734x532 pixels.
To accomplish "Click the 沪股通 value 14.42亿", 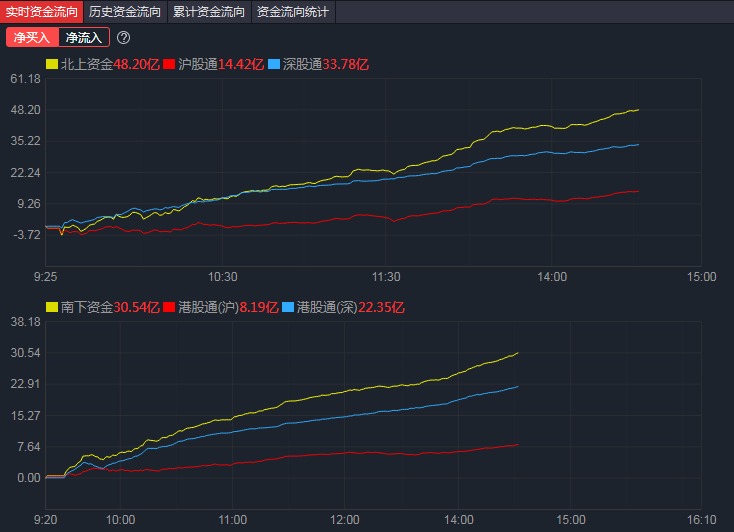I will [x=241, y=64].
